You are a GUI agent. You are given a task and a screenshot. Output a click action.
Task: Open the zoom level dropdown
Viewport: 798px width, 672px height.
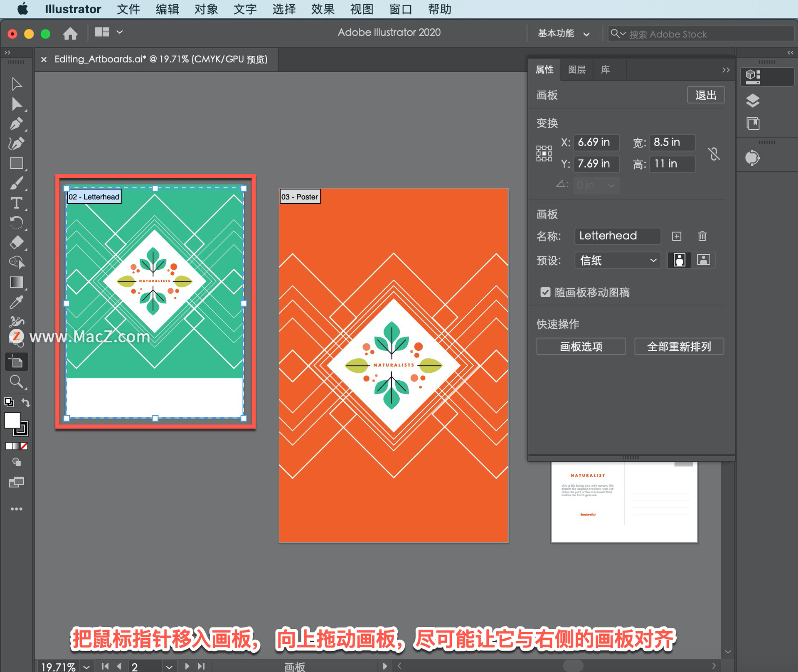86,667
